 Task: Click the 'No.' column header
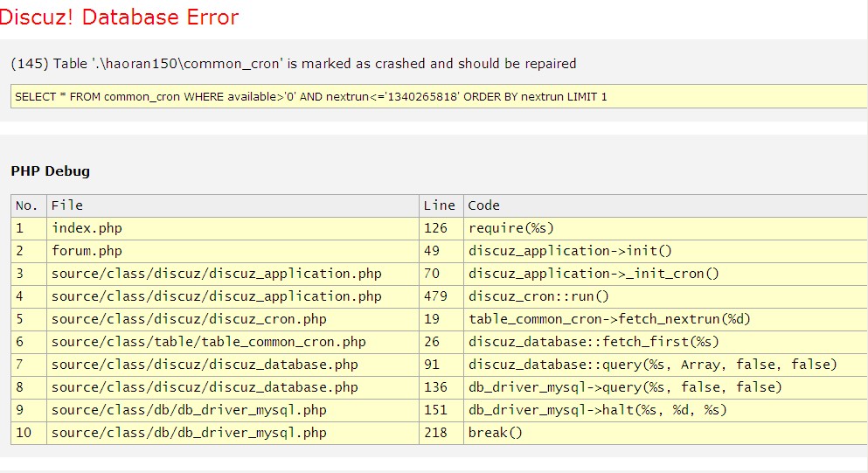click(29, 205)
